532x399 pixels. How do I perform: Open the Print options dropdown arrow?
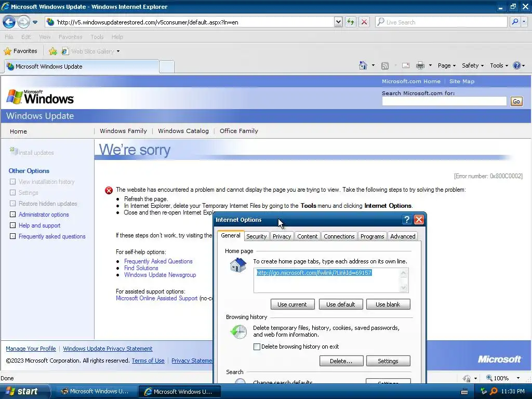pyautogui.click(x=430, y=65)
